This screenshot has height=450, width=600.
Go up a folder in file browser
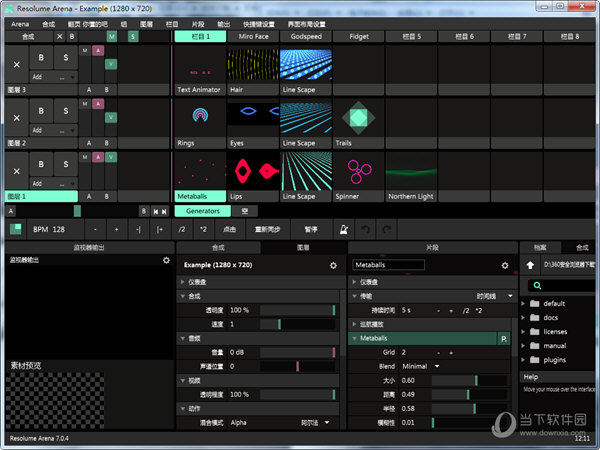click(x=529, y=266)
